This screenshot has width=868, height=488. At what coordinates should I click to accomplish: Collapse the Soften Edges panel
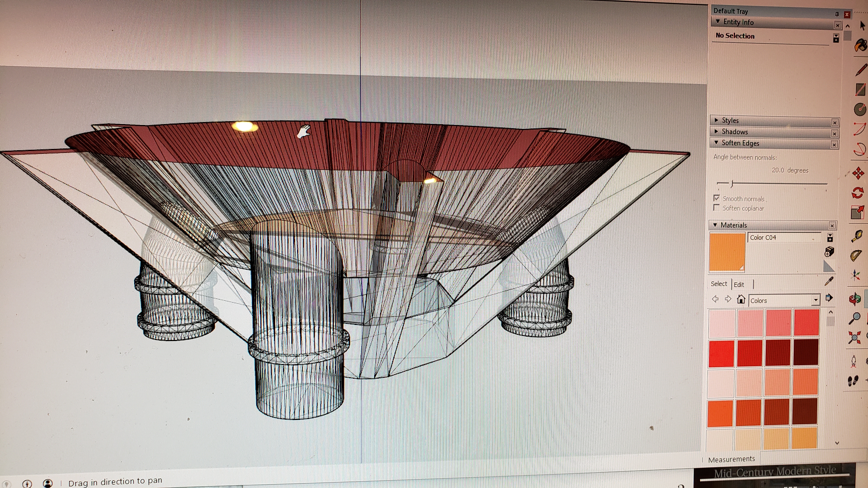coord(716,142)
